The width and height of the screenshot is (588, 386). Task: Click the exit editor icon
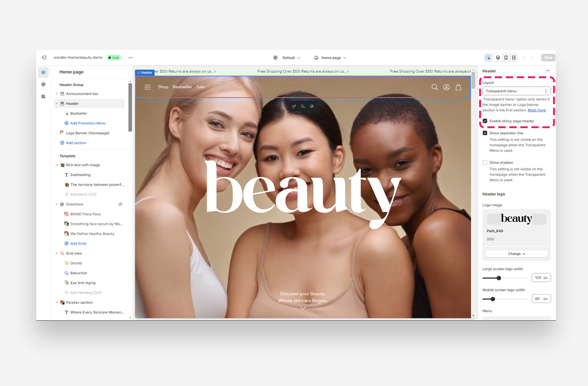tap(44, 57)
